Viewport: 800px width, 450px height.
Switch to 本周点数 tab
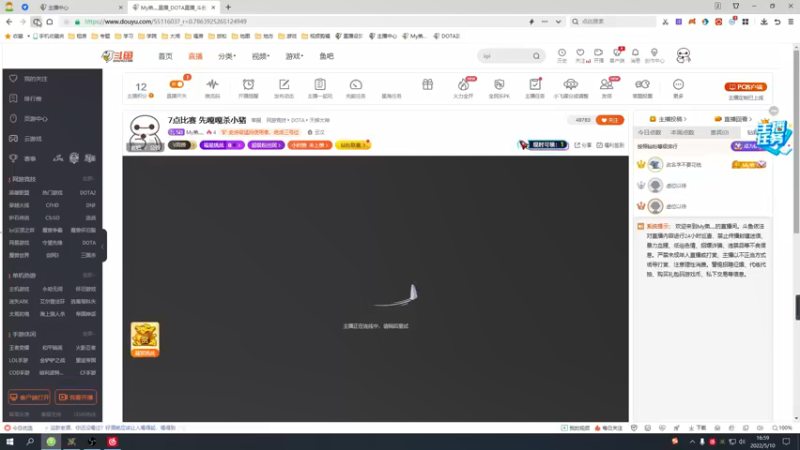click(682, 132)
